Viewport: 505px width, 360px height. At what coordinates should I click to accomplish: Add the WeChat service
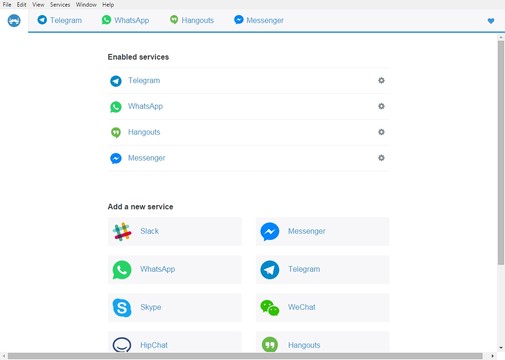(322, 307)
